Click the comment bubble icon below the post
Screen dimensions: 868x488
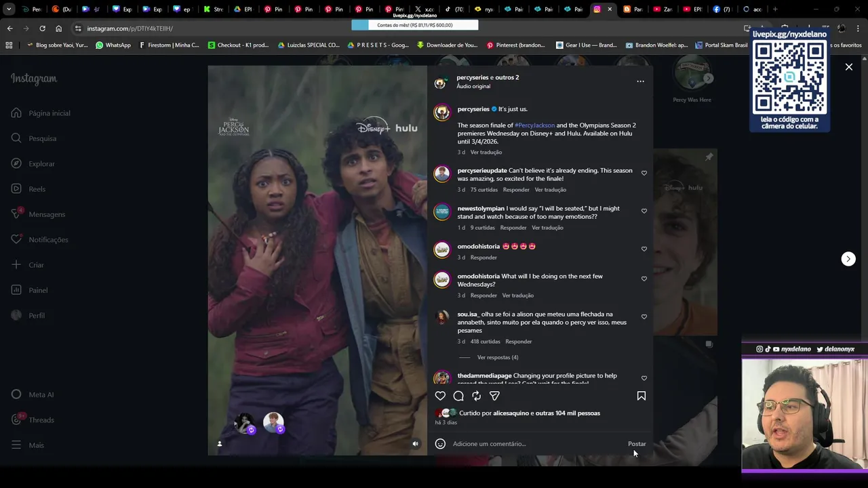(458, 396)
